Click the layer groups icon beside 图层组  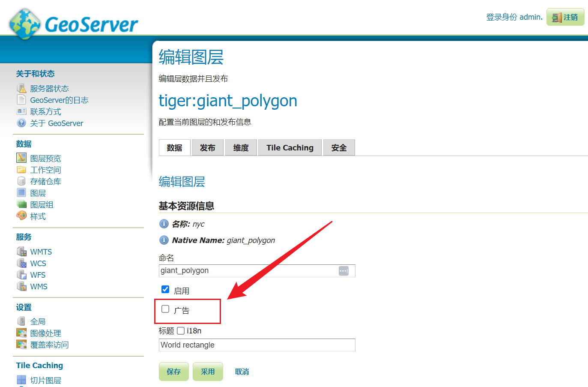click(21, 204)
